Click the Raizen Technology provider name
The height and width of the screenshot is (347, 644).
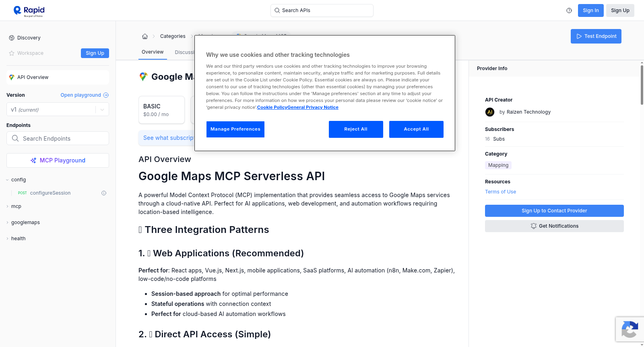(x=528, y=112)
